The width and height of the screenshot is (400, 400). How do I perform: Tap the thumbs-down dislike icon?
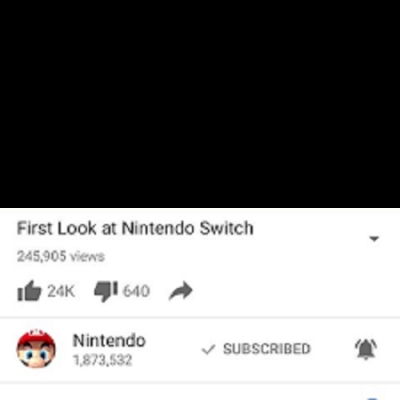[x=106, y=291]
